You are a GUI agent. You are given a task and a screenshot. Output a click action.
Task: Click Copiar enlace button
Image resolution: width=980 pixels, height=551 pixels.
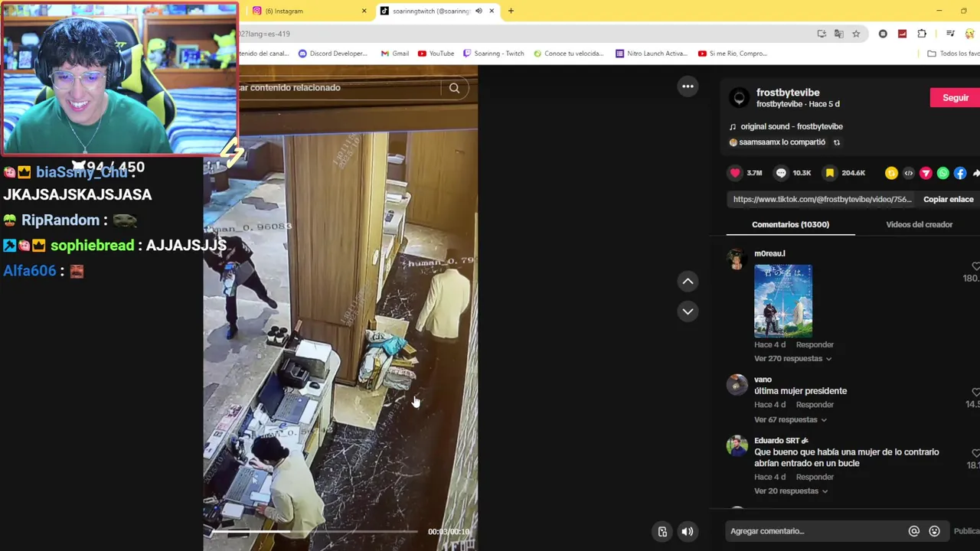point(948,200)
